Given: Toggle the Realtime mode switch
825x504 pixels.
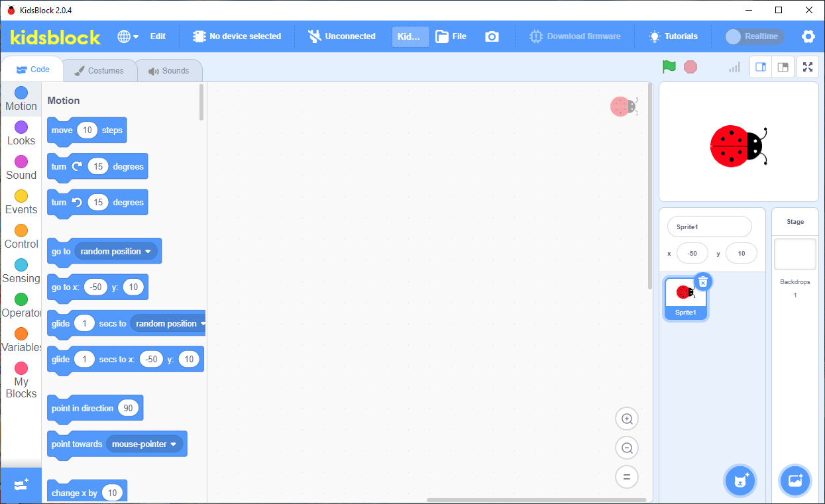Looking at the screenshot, I should [x=754, y=36].
